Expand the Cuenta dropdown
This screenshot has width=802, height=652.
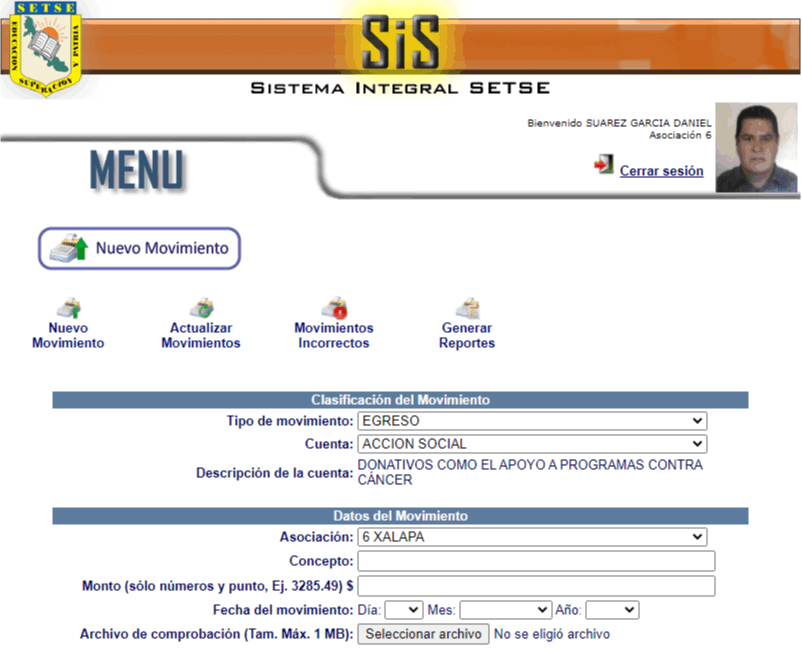531,444
